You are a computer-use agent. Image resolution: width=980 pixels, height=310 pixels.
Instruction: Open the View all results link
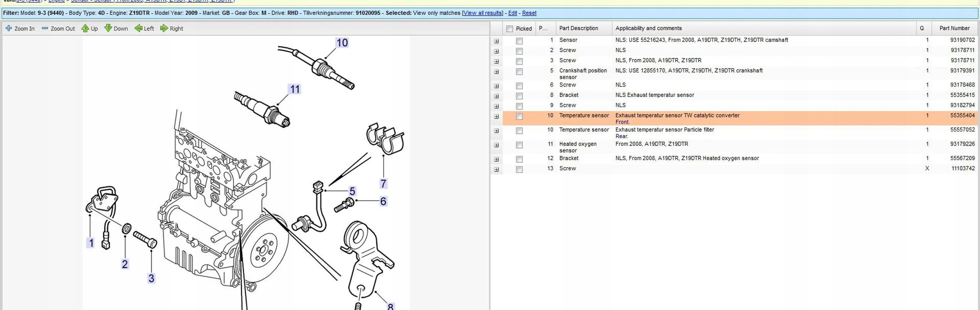[483, 13]
